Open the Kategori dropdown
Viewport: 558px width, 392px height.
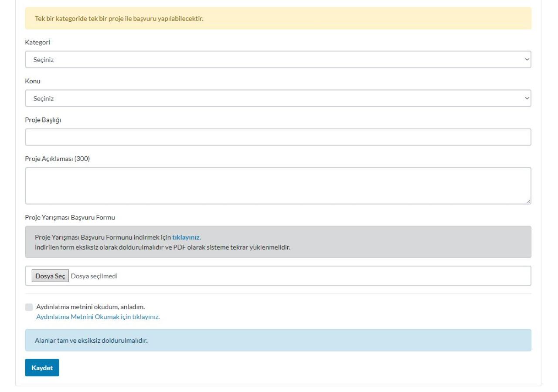278,60
